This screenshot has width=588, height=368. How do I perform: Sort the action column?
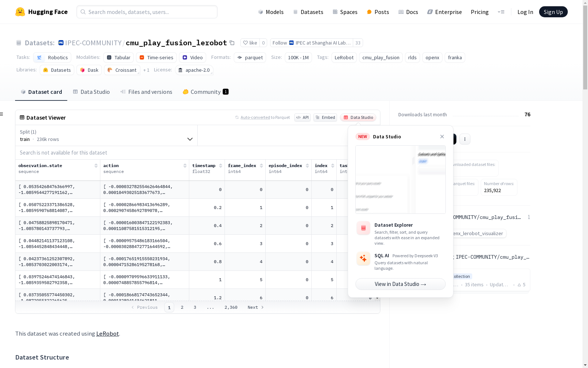click(185, 166)
